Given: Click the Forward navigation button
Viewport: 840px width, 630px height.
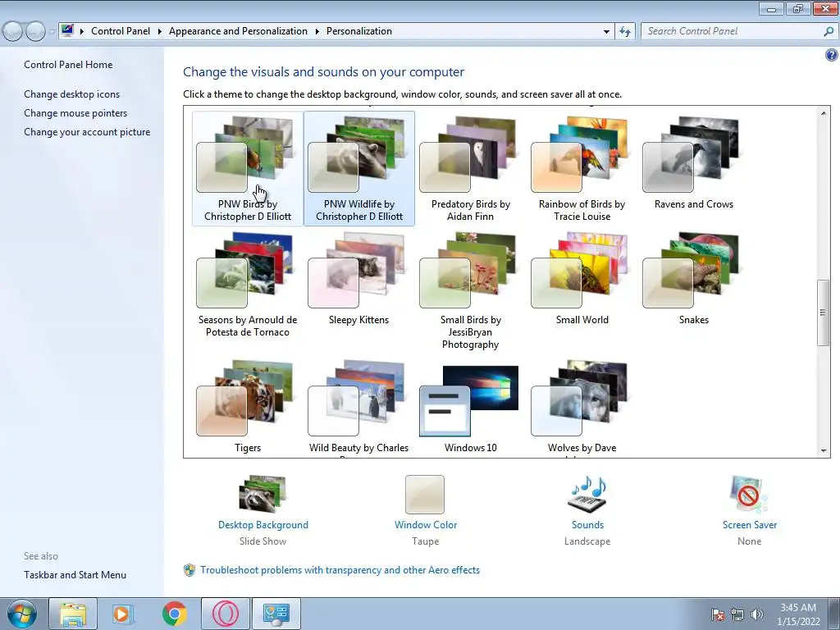Looking at the screenshot, I should 35,32.
